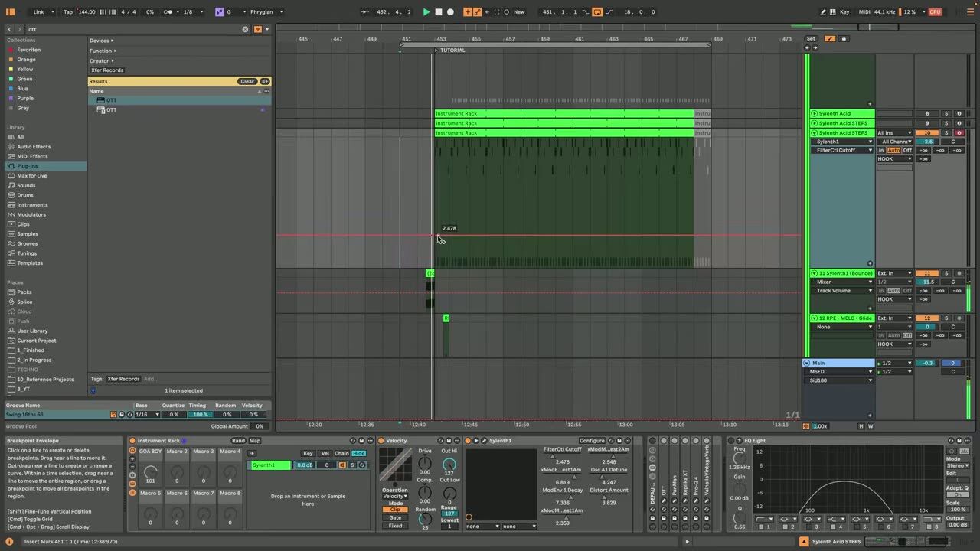Click the tempo value 144.00

87,12
